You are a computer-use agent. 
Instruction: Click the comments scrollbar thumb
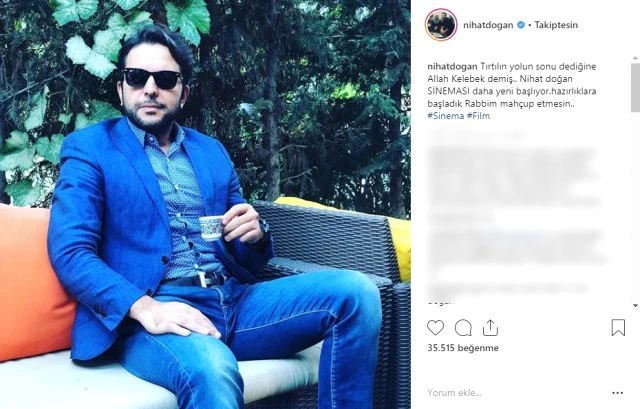click(635, 87)
